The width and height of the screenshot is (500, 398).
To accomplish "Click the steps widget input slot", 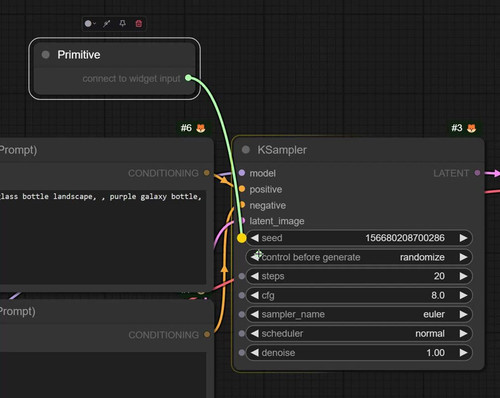I will coord(242,276).
